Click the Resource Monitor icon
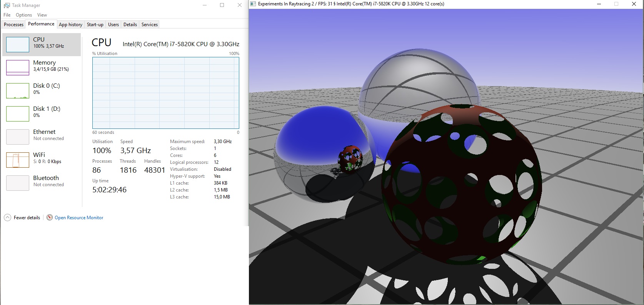The image size is (644, 305). coord(50,218)
